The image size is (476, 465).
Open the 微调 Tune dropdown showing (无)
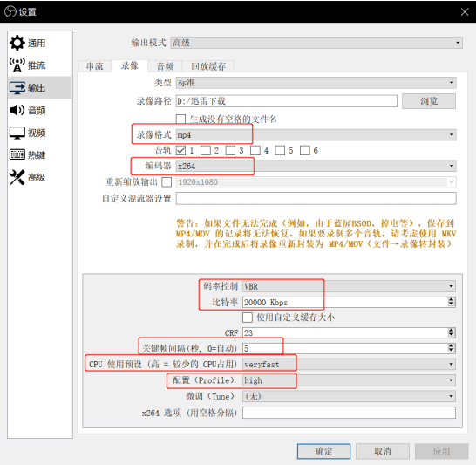coord(349,396)
